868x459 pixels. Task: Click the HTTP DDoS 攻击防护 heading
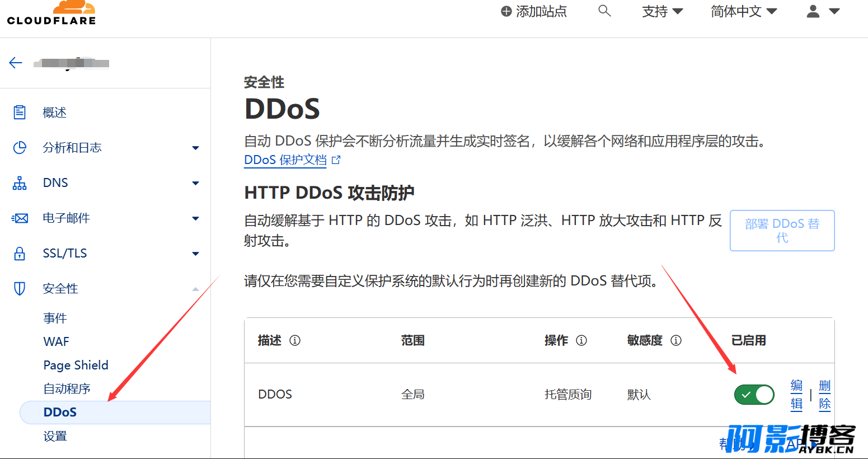click(x=330, y=193)
